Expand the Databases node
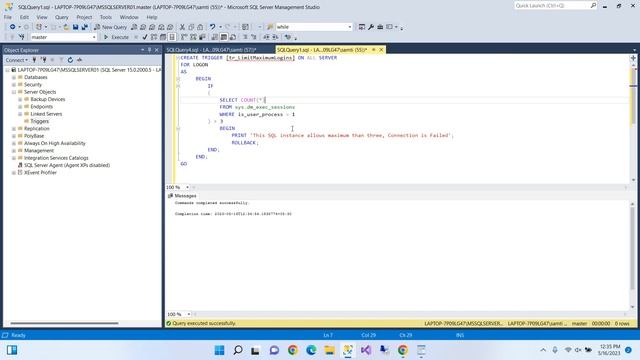This screenshot has height=360, width=640. tap(14, 77)
